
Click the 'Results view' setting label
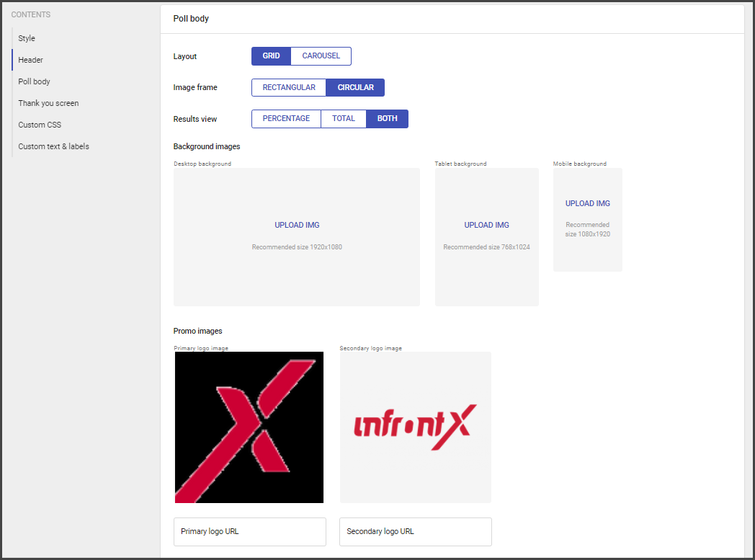click(x=195, y=119)
